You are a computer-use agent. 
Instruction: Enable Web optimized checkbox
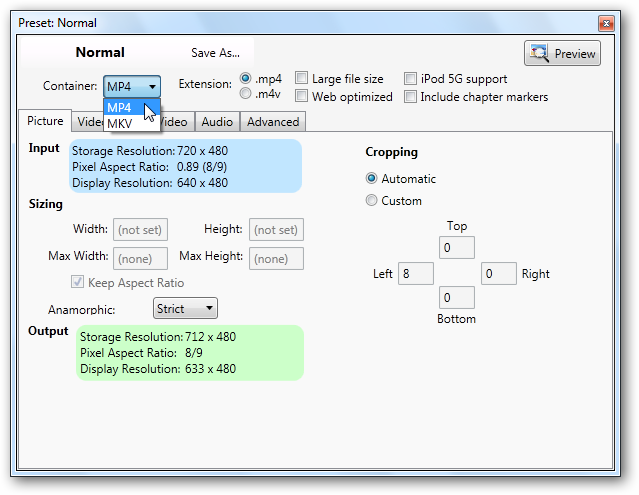tap(301, 96)
